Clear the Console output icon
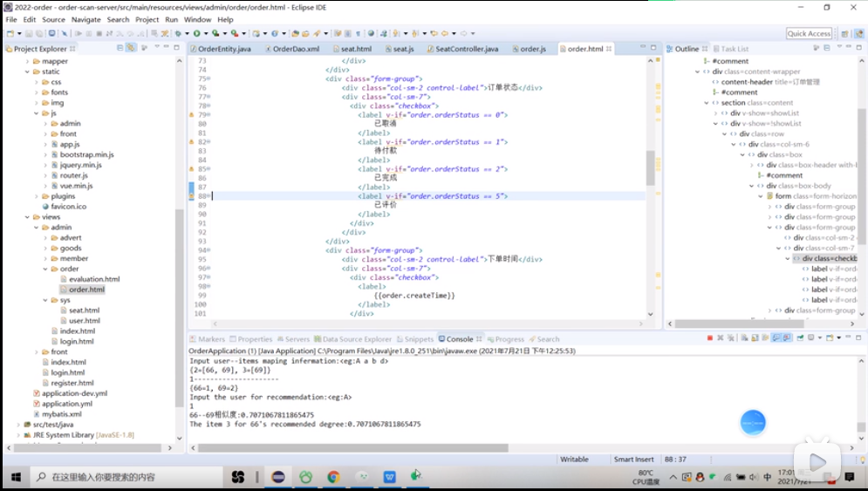Viewport: 868px width, 491px height. click(x=744, y=338)
